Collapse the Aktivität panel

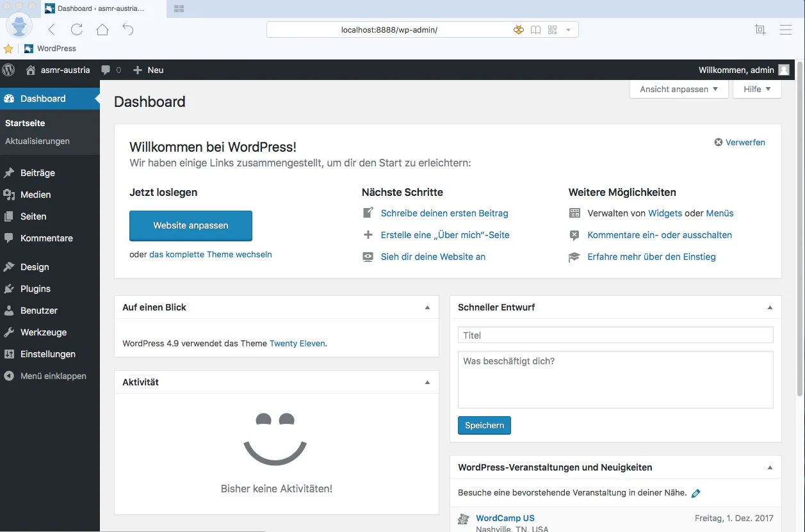(x=427, y=382)
